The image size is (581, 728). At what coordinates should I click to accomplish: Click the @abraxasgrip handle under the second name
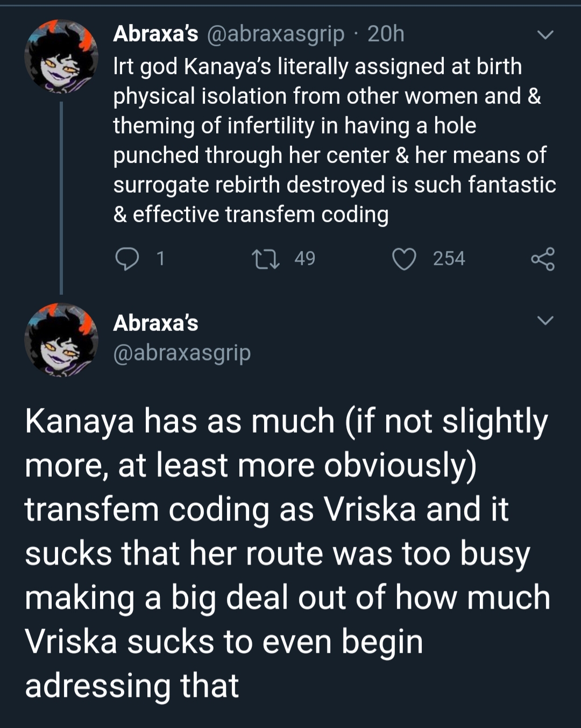tap(182, 352)
